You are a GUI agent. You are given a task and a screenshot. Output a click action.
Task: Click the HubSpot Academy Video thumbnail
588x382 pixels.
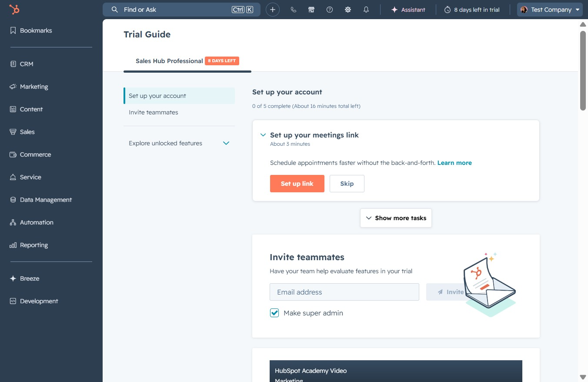tap(396, 371)
